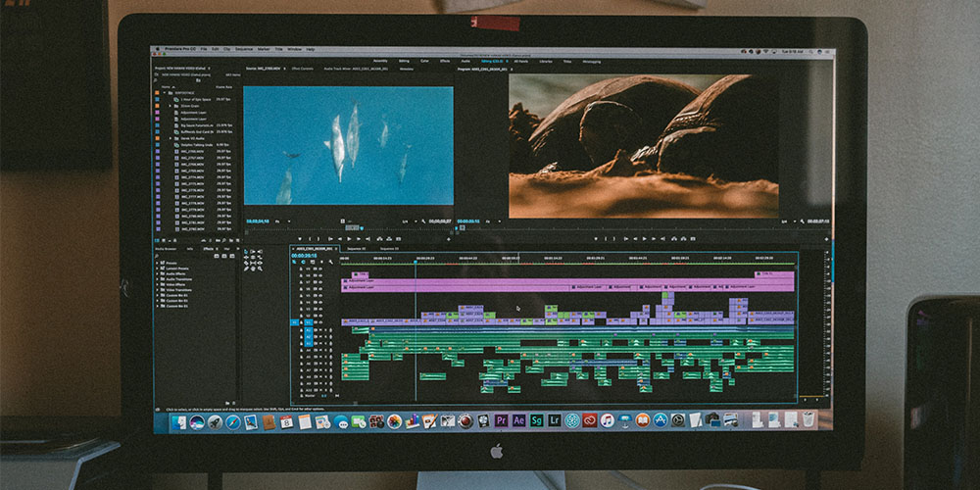Open the Effect Controls tab
The image size is (980, 490).
(303, 70)
